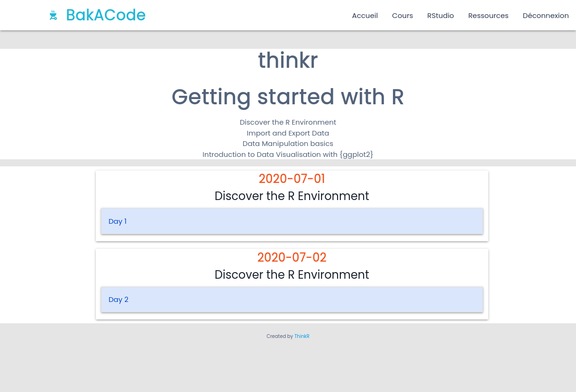The height and width of the screenshot is (392, 576).
Task: Click the 'thinkr' heading text
Action: (x=288, y=60)
